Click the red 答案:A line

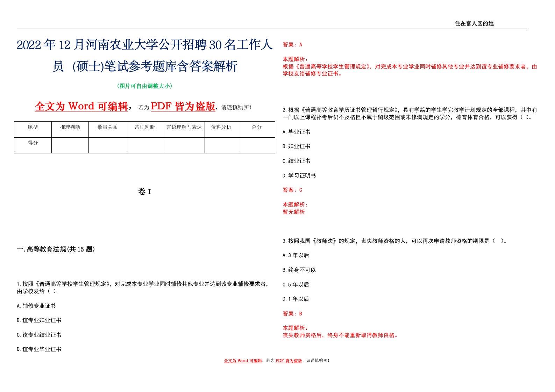point(292,44)
